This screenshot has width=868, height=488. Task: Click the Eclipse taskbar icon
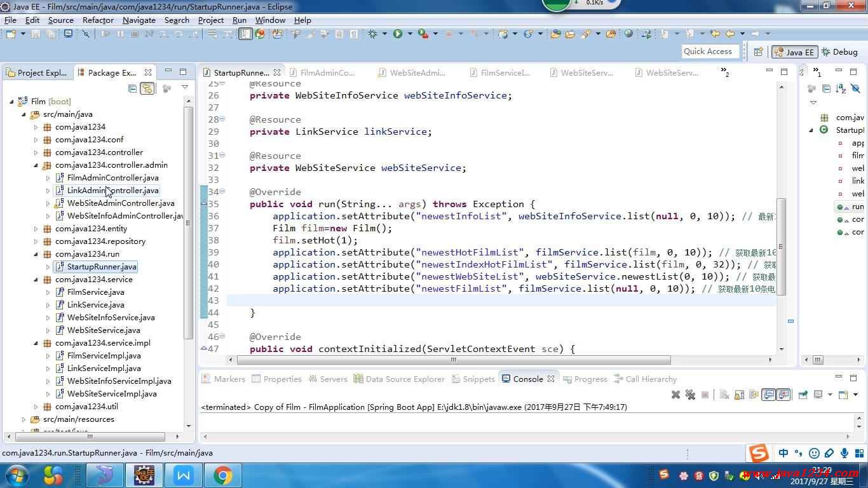click(144, 475)
